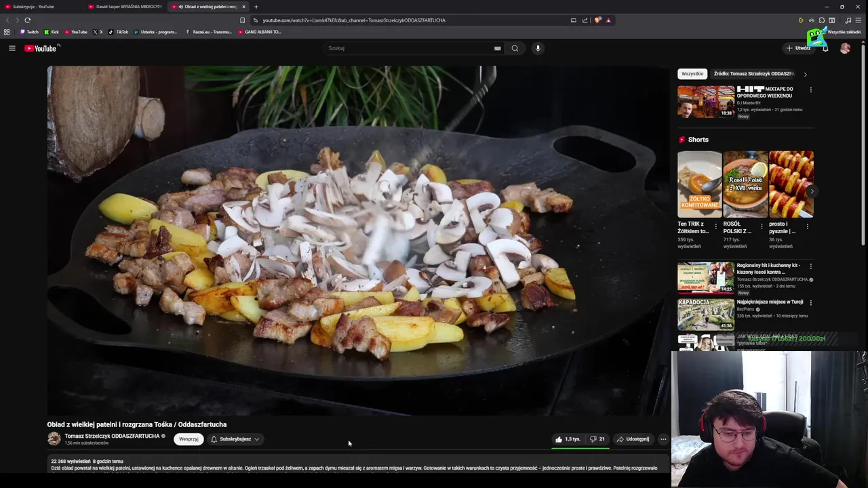Click the search magnifier button
The width and height of the screenshot is (868, 488).
click(515, 48)
